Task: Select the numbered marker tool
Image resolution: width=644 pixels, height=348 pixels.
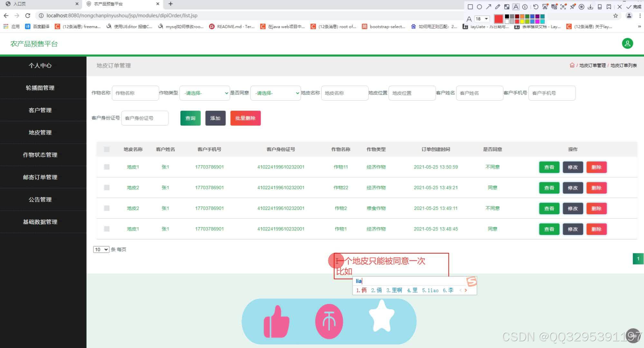Action: (x=525, y=7)
